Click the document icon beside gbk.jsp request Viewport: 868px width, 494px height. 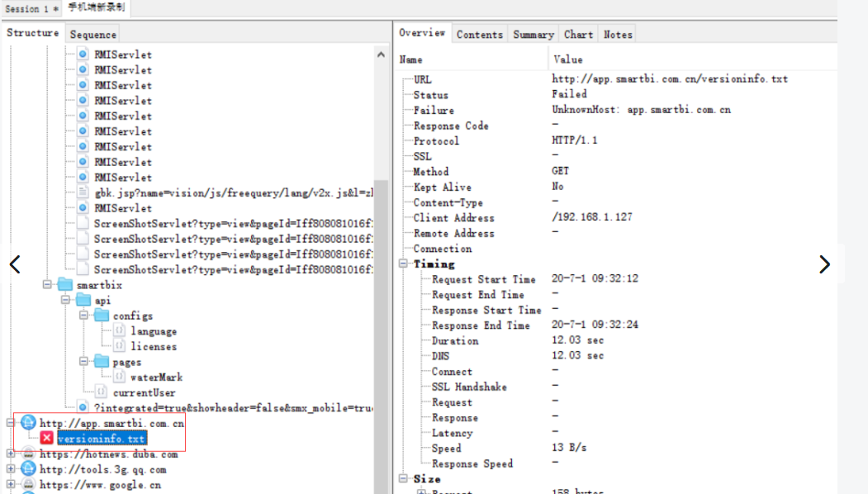[83, 192]
